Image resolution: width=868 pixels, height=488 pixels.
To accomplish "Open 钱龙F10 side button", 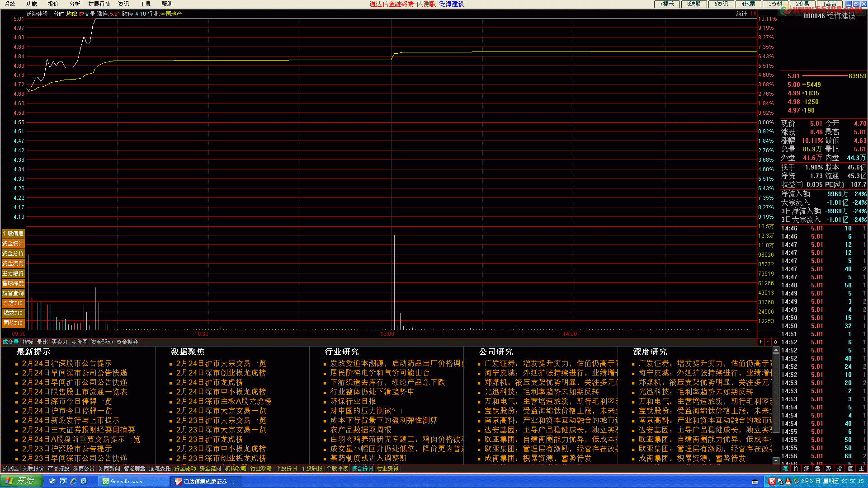I will pyautogui.click(x=13, y=313).
